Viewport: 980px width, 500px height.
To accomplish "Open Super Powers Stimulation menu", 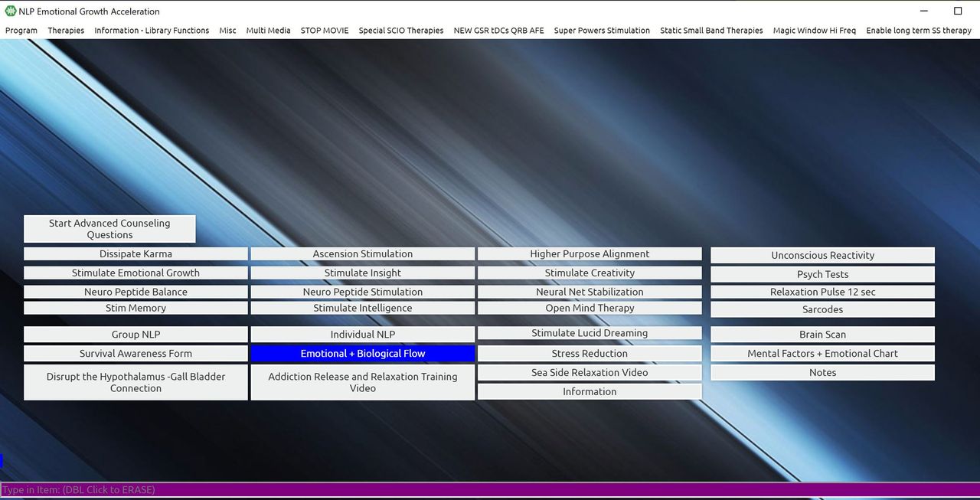I will 602,31.
